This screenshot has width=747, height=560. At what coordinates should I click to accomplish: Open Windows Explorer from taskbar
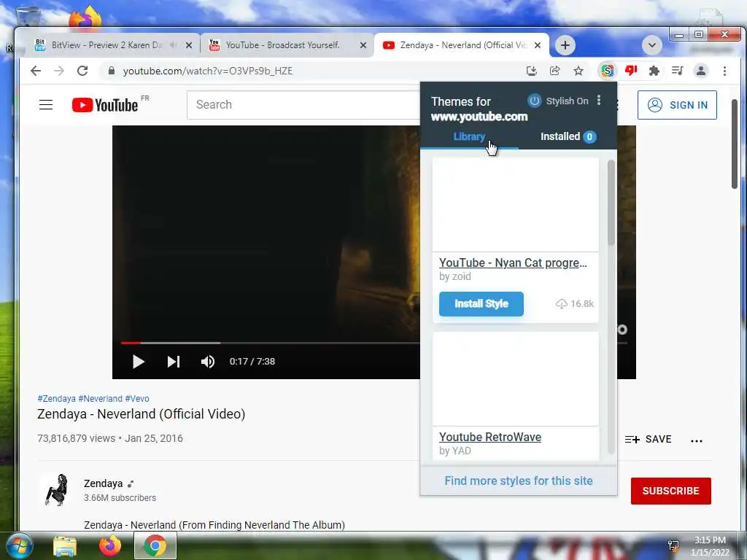pyautogui.click(x=65, y=546)
